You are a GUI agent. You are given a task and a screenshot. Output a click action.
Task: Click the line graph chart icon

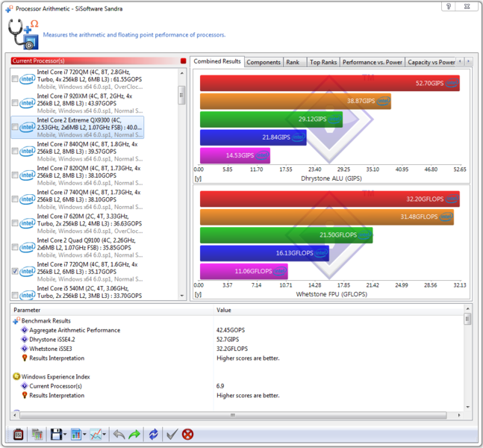(96, 435)
